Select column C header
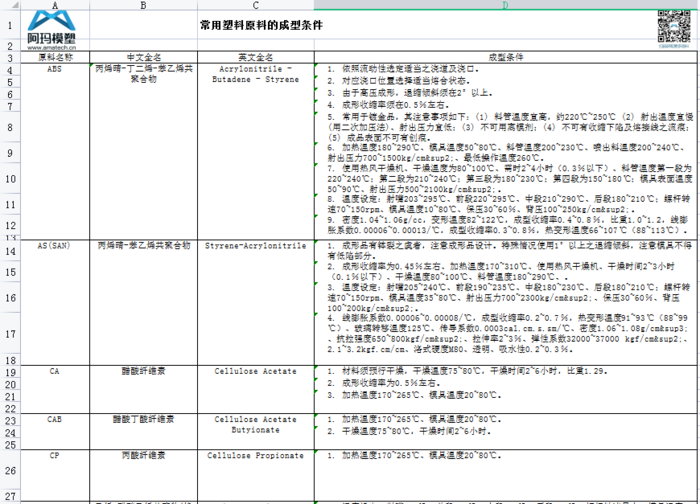This screenshot has width=700, height=504. click(255, 5)
